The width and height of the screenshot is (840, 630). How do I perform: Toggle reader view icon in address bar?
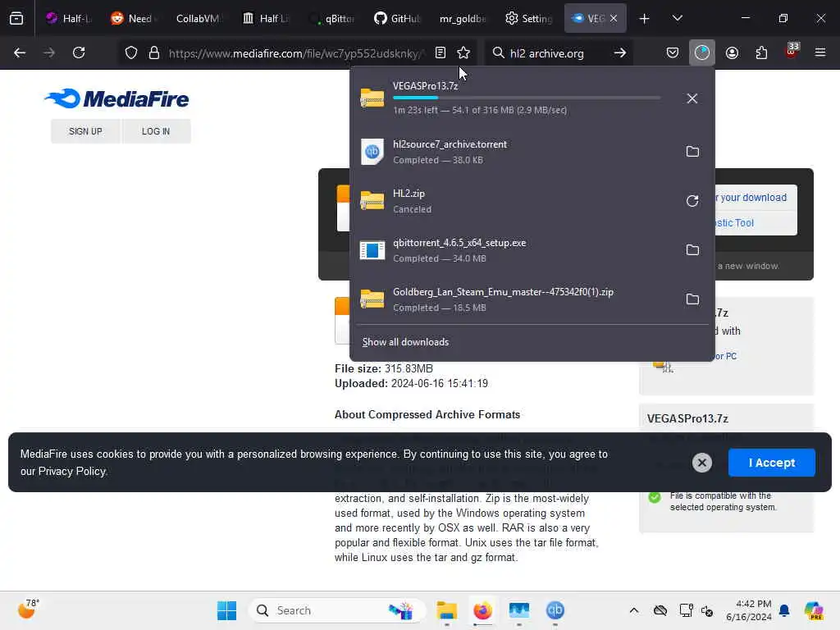tap(441, 52)
